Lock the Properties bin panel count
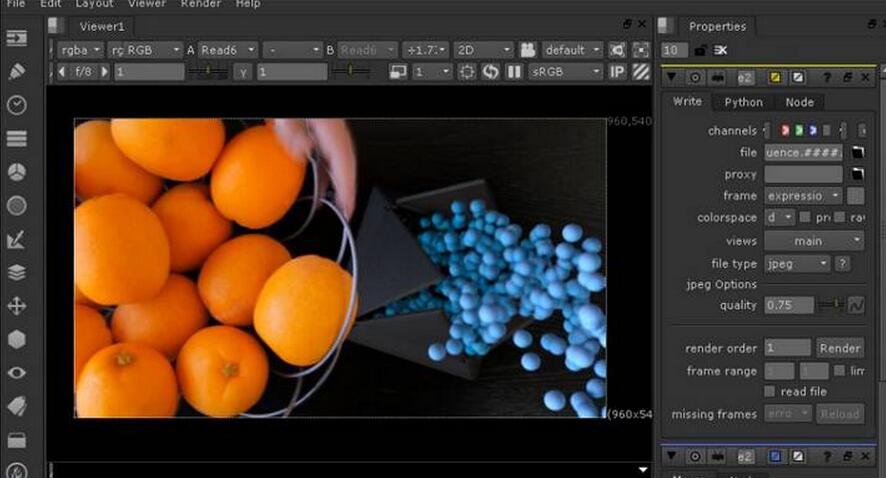Screen dimensions: 886x478 (x=701, y=51)
